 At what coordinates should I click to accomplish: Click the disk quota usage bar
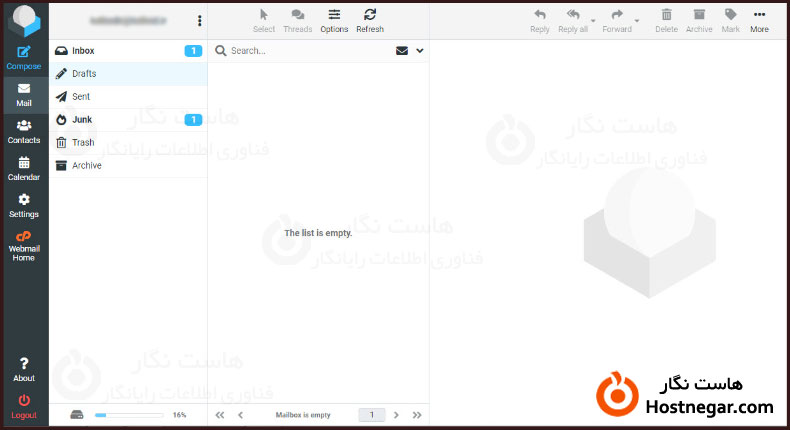pyautogui.click(x=129, y=414)
